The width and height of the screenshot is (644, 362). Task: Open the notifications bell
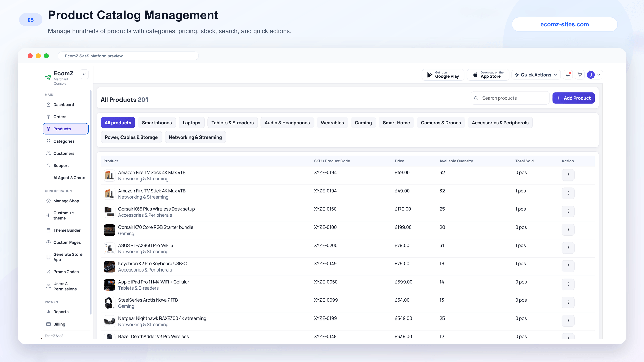(x=568, y=75)
